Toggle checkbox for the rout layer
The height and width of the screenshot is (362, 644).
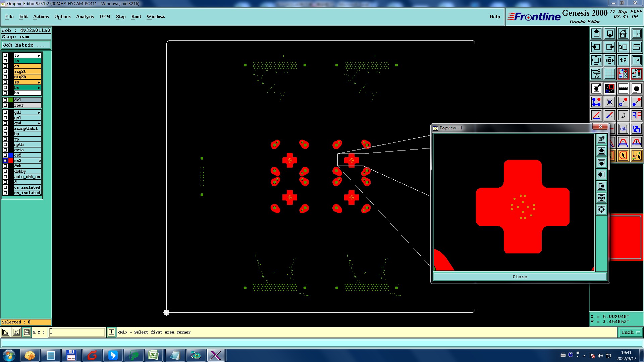coord(5,105)
